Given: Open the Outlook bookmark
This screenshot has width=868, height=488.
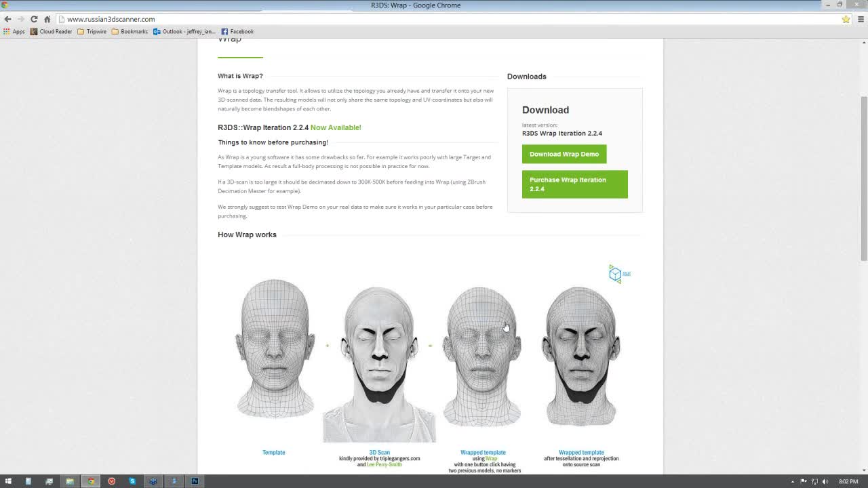Looking at the screenshot, I should [x=184, y=31].
